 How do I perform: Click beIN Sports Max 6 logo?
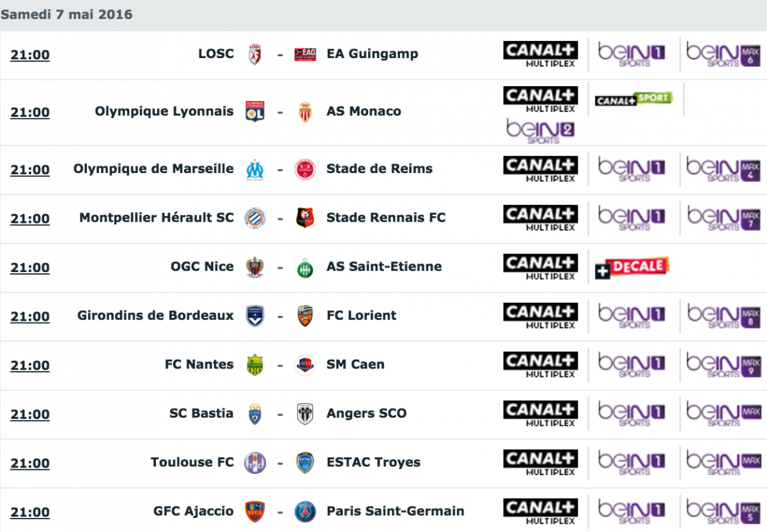click(x=724, y=54)
